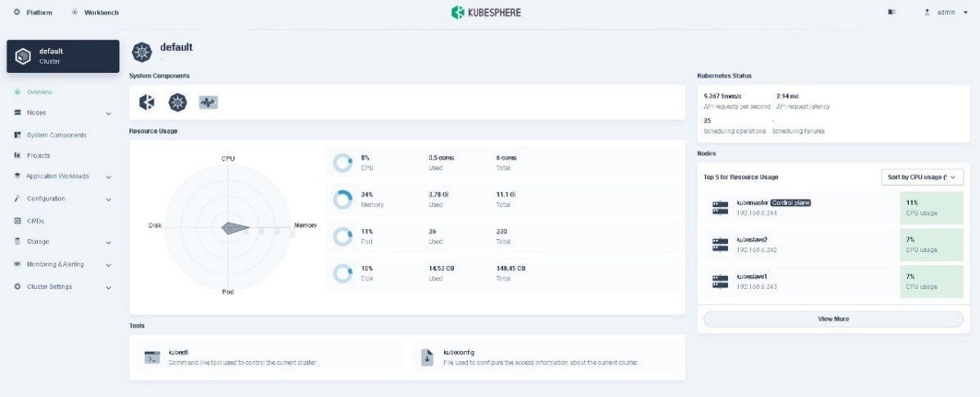Click the kubeslave2 server icon

pos(721,245)
